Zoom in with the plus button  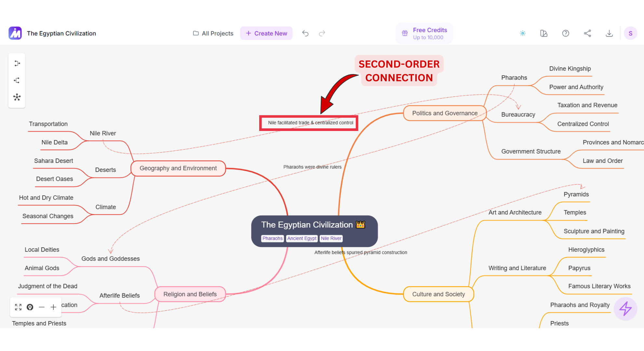point(53,307)
